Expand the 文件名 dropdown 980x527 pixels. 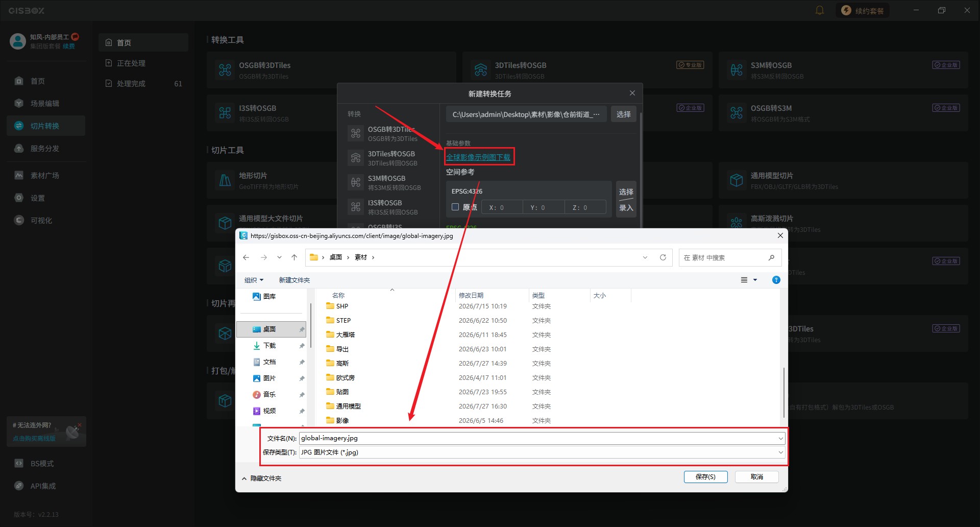point(780,438)
